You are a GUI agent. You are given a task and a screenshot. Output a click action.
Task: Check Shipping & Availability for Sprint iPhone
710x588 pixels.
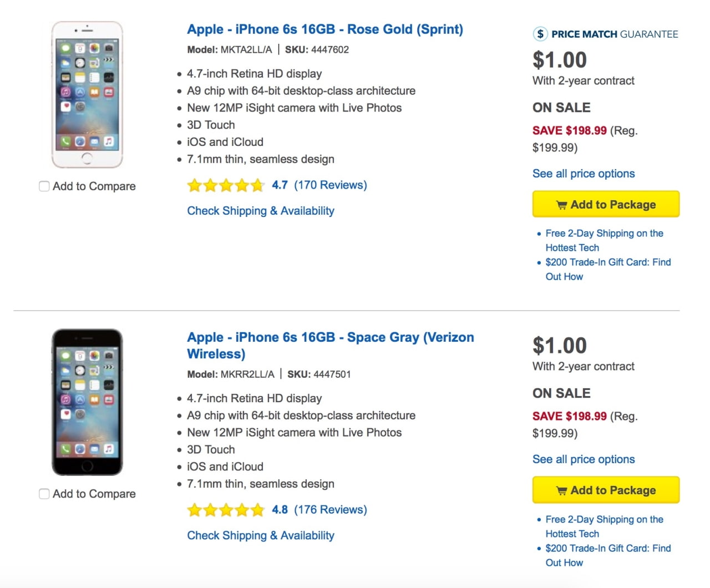click(261, 211)
